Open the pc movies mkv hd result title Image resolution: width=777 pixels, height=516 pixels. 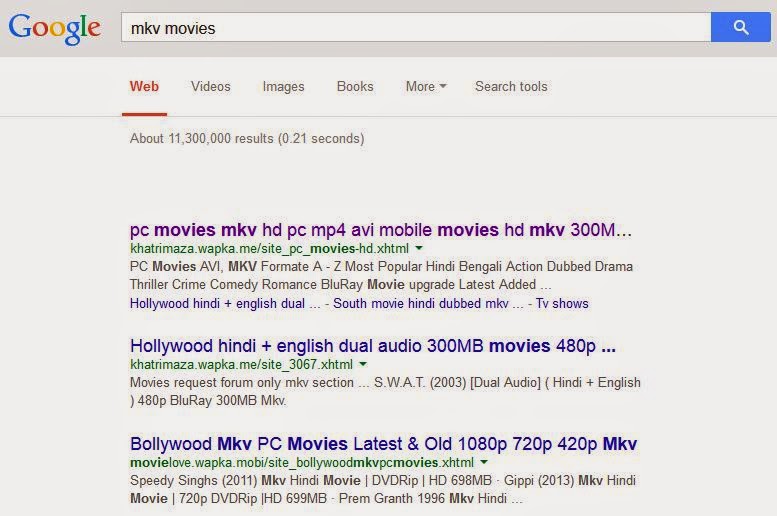coord(381,230)
